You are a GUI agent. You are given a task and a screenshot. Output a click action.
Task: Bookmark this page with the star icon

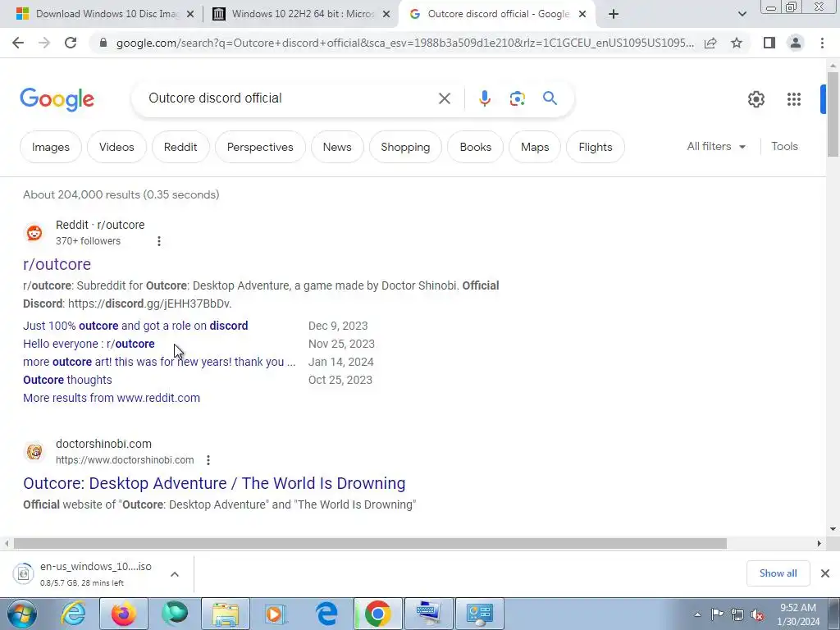pos(737,43)
